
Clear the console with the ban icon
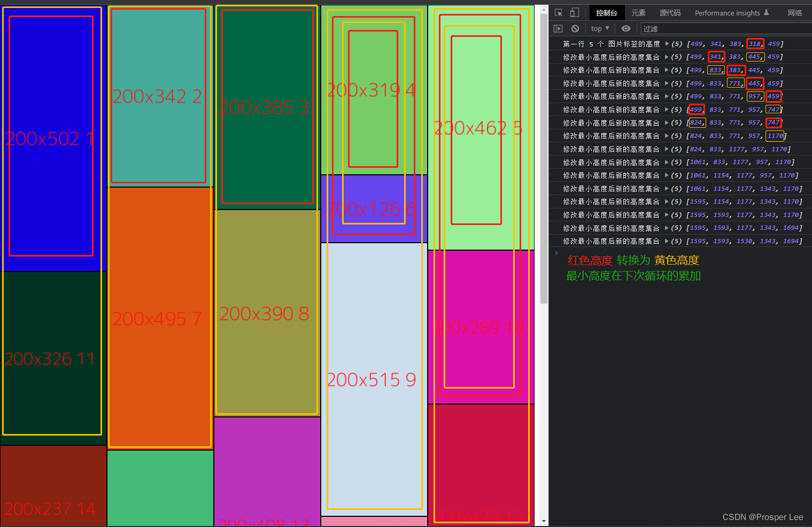click(x=575, y=28)
